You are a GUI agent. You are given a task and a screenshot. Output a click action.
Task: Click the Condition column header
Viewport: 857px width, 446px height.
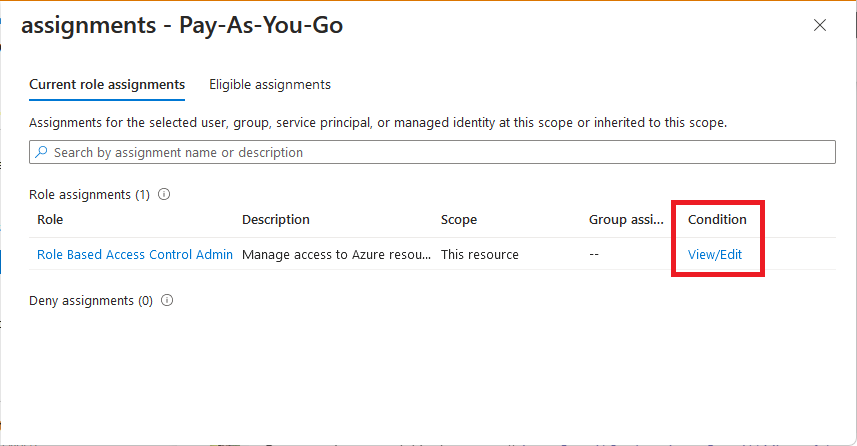[717, 219]
